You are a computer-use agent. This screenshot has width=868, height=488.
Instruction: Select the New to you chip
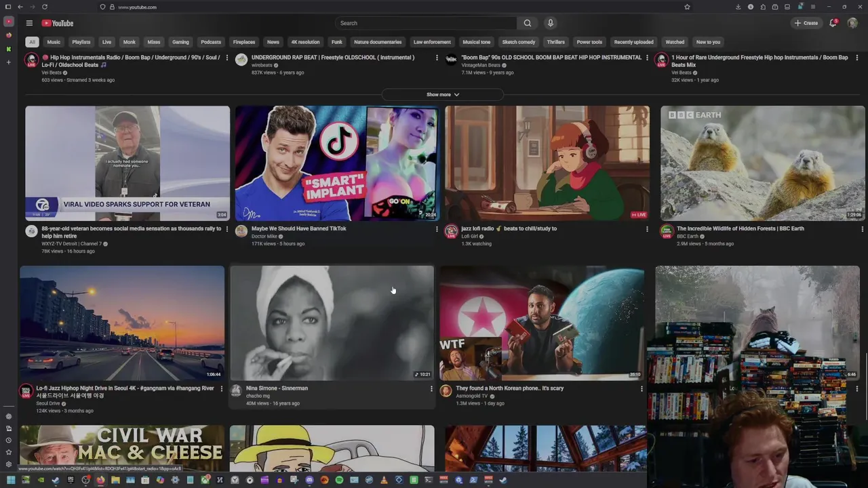coord(708,42)
